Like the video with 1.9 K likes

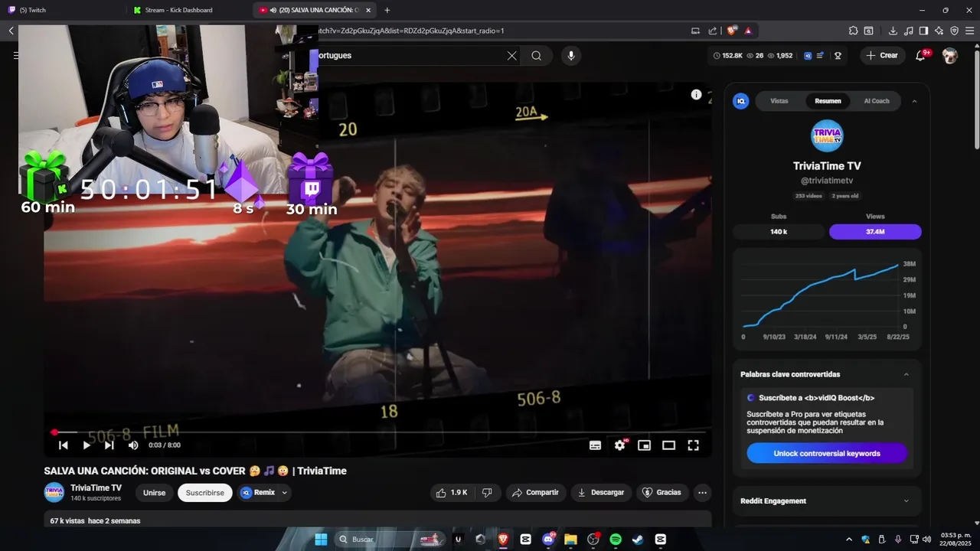click(x=451, y=493)
